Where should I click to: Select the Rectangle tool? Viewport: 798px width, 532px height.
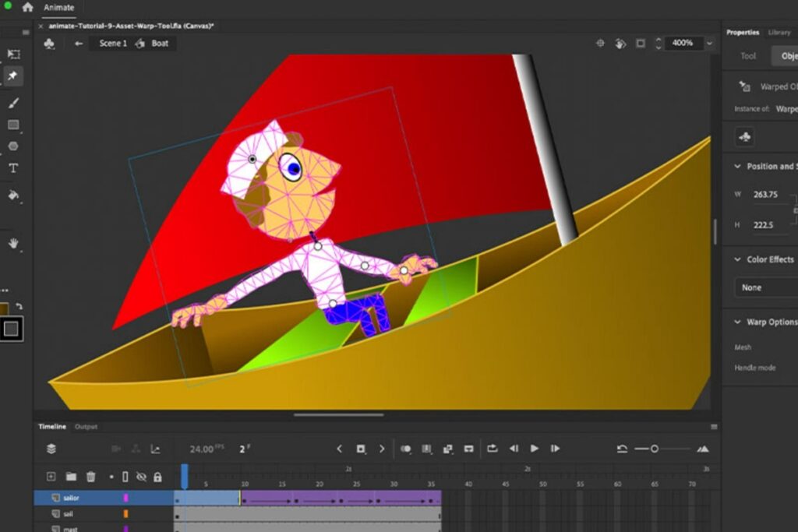pyautogui.click(x=14, y=125)
